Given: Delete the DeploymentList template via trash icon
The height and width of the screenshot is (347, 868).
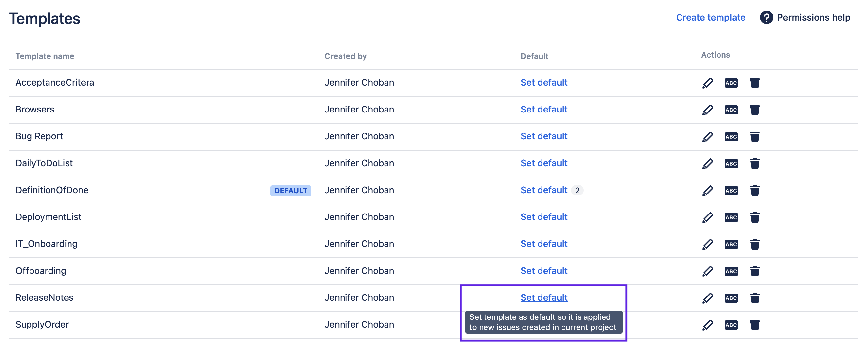Looking at the screenshot, I should click(755, 217).
